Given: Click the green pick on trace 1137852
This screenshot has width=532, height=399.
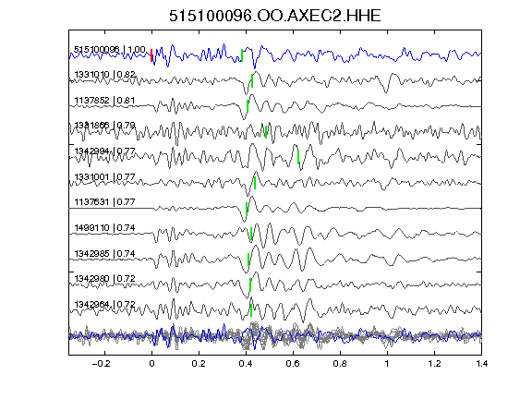Looking at the screenshot, I should (x=248, y=106).
